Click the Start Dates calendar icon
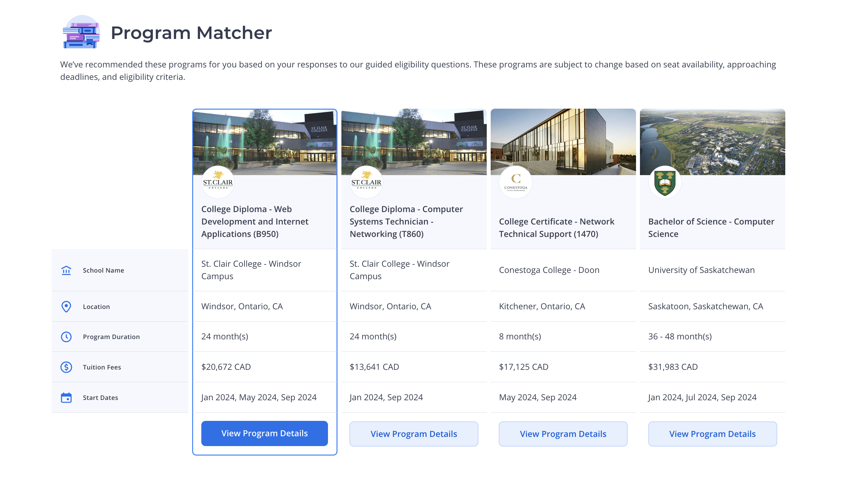 click(66, 397)
